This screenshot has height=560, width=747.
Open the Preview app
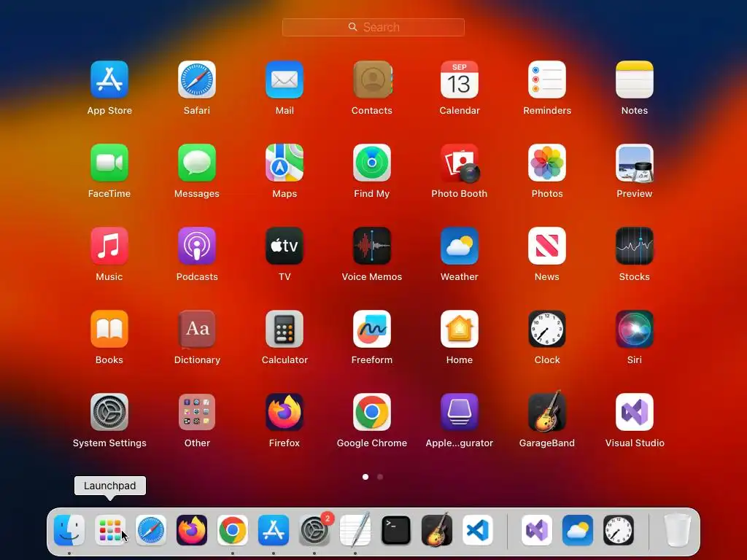[635, 163]
